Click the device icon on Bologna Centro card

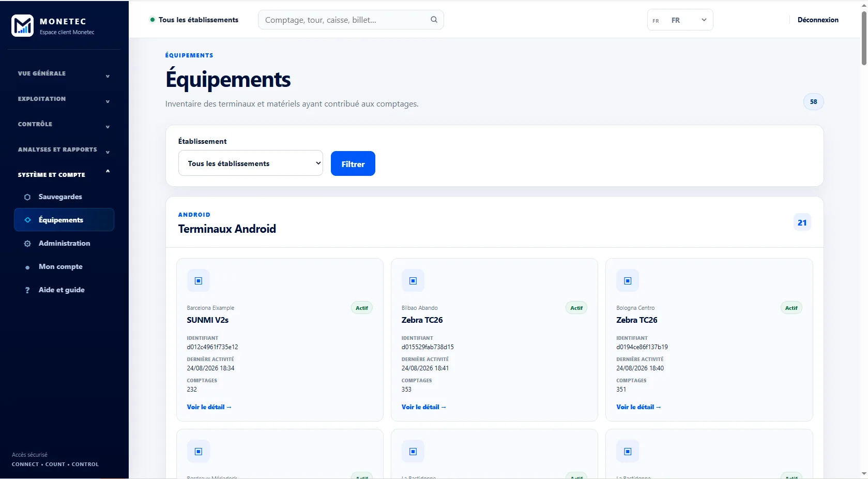[x=628, y=281]
